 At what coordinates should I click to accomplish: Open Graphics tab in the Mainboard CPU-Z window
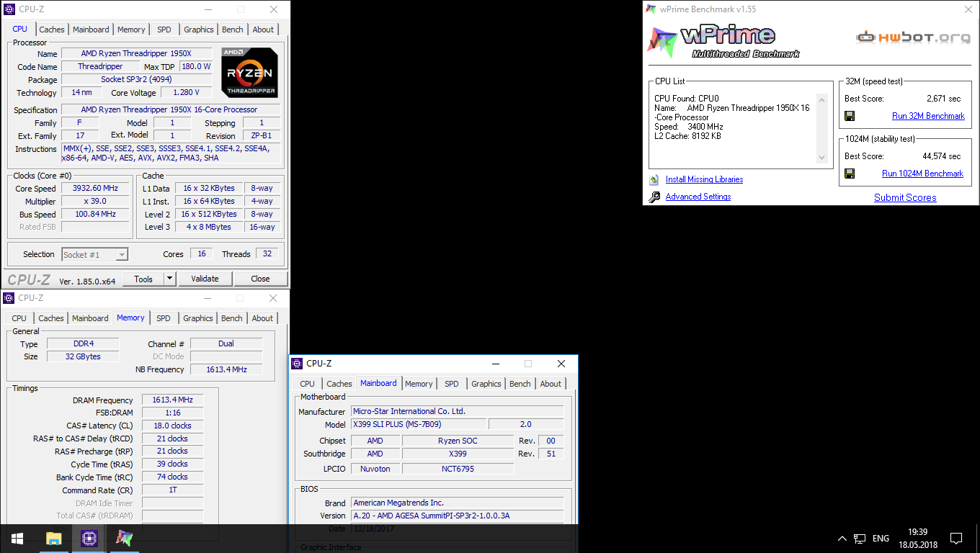(x=486, y=384)
